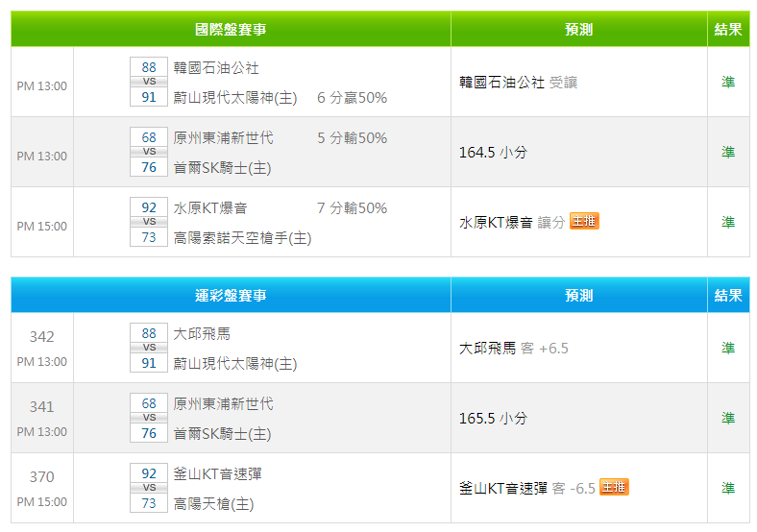Click result 準 in the 韓國石油公社 受讓 row

[728, 82]
